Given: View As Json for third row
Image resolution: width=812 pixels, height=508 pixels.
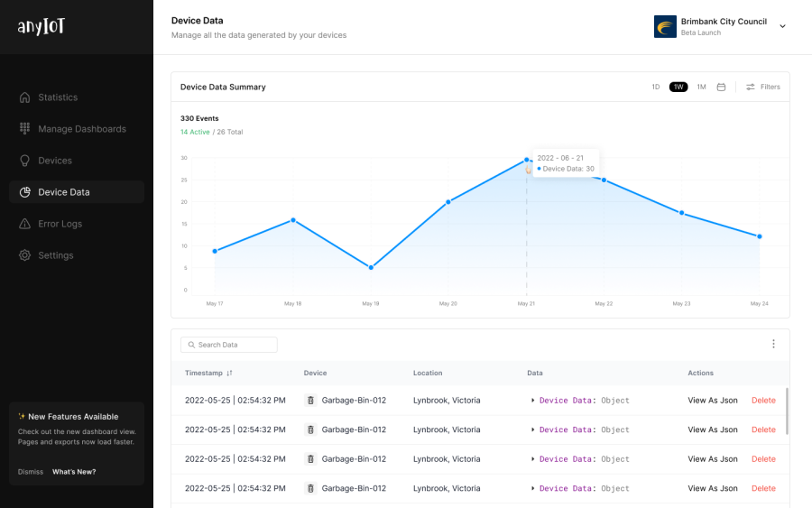Looking at the screenshot, I should coord(713,458).
